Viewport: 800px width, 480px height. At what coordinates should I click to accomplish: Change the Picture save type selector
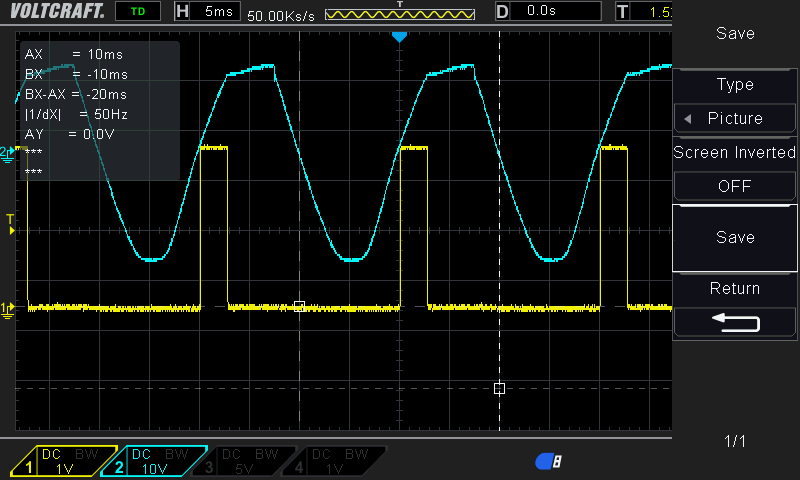pos(735,118)
